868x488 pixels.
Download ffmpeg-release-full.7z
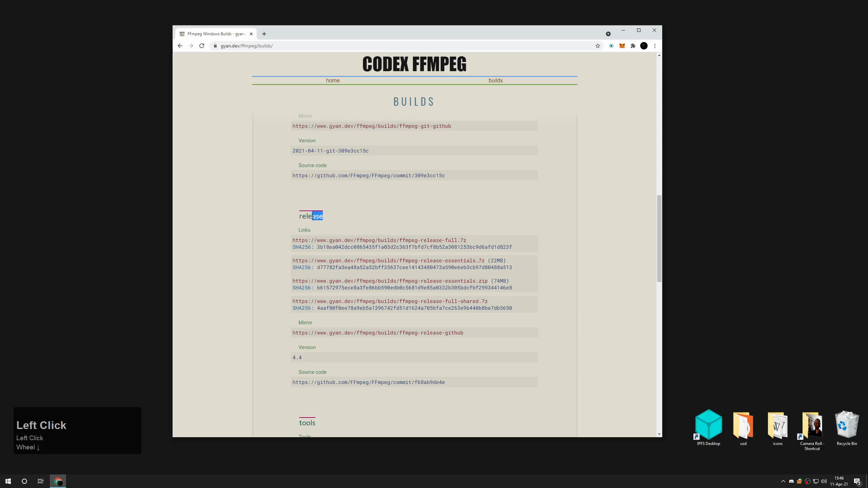(x=379, y=240)
